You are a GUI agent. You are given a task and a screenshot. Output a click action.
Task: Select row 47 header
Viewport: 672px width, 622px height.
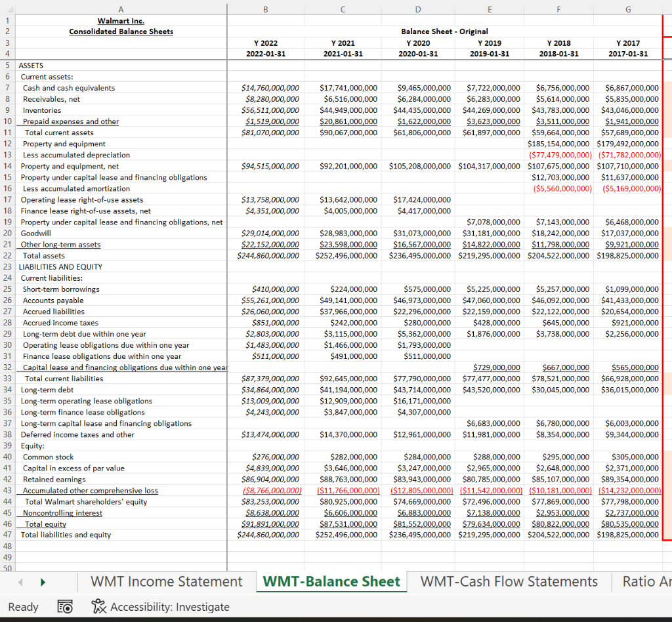pyautogui.click(x=8, y=535)
